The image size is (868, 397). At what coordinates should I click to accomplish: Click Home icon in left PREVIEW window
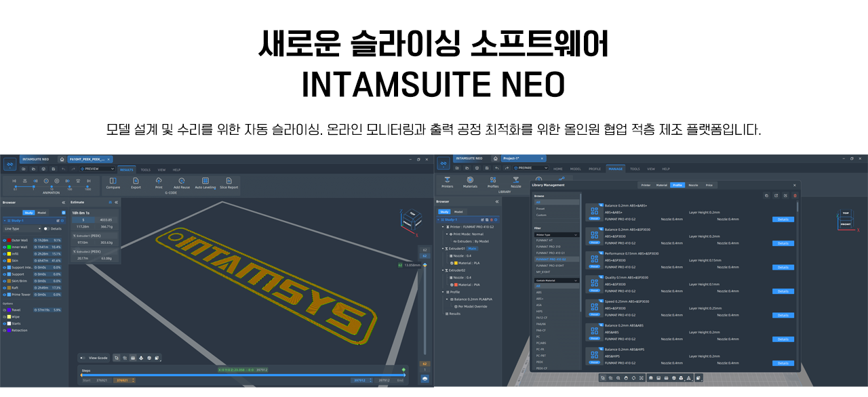(x=62, y=159)
